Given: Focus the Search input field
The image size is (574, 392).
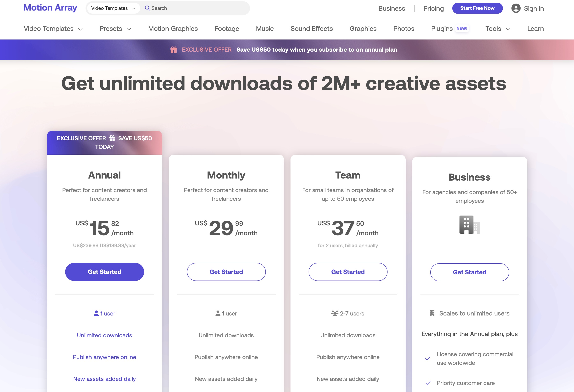Looking at the screenshot, I should [198, 8].
